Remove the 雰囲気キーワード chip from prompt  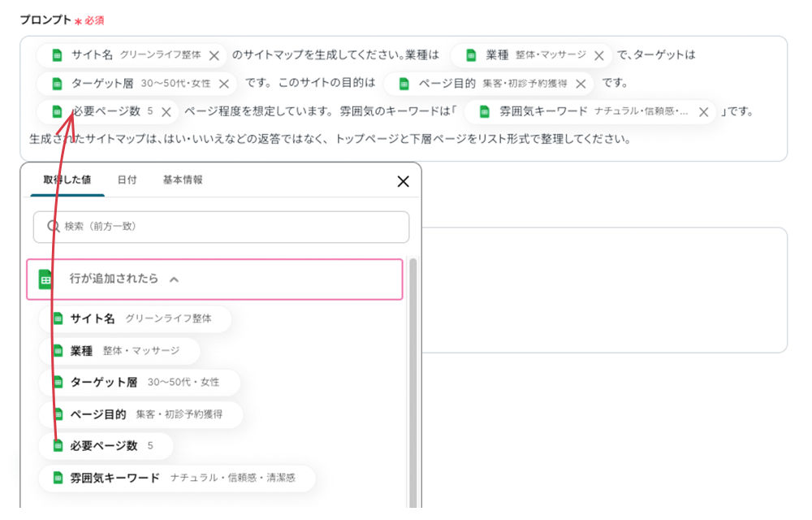(x=703, y=112)
